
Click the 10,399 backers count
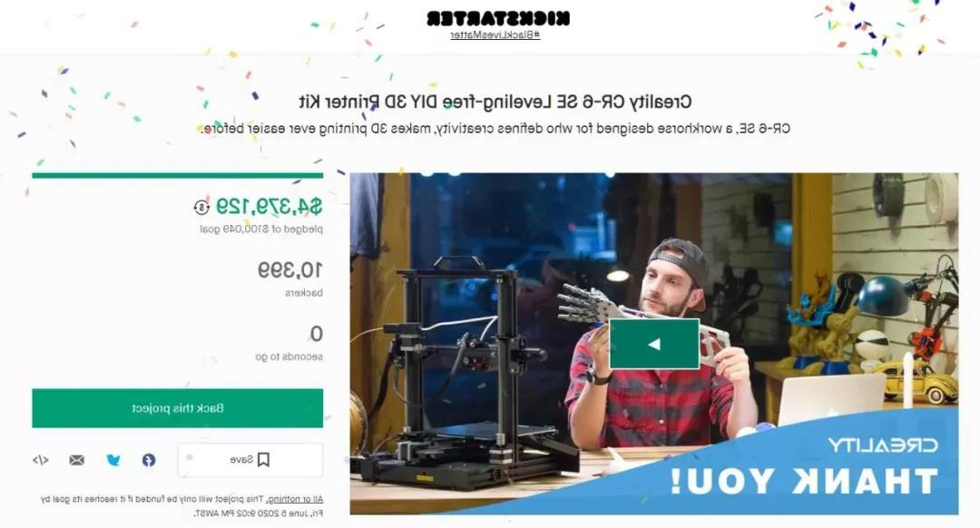coord(290,270)
